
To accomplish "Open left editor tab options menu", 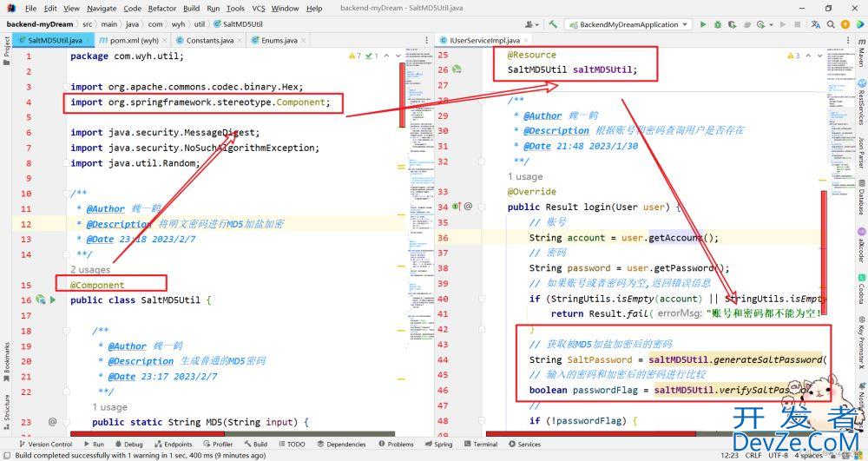I will click(426, 41).
